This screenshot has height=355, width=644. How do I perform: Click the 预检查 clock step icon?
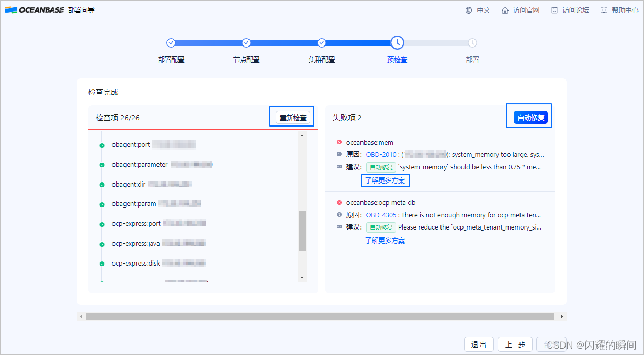coord(397,43)
